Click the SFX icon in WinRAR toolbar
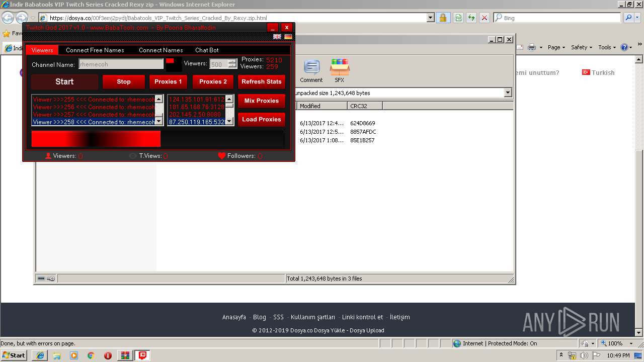The image size is (644, 362). (x=340, y=71)
